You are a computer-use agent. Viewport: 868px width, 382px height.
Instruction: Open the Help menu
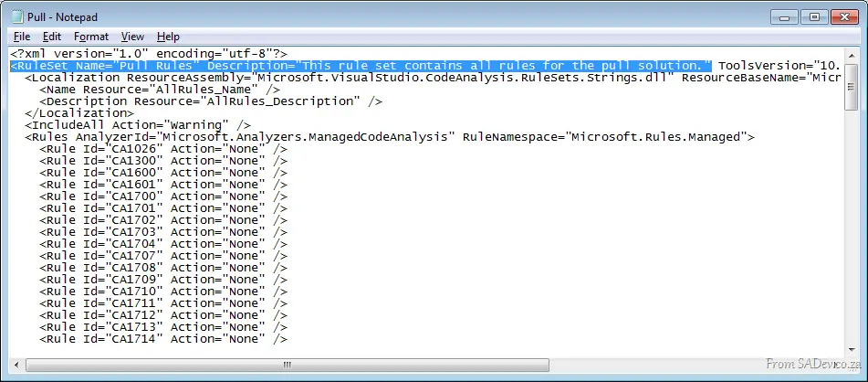pyautogui.click(x=168, y=37)
